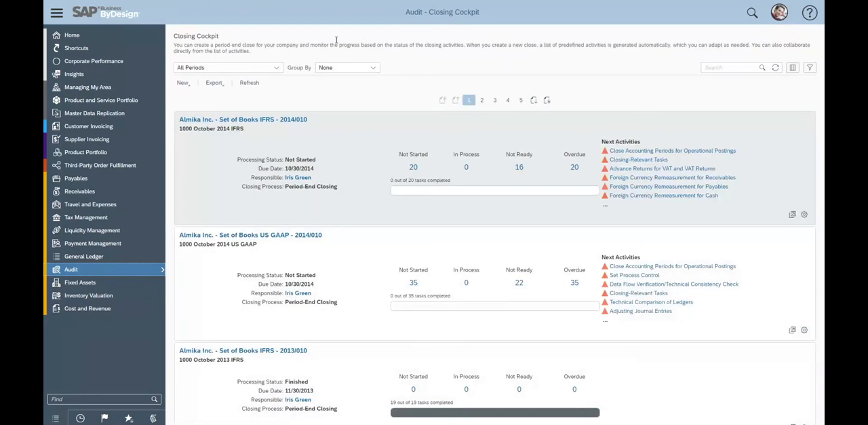Open Almika Inc. Set of Books IFRS 2014/010
The width and height of the screenshot is (868, 425).
click(x=243, y=119)
